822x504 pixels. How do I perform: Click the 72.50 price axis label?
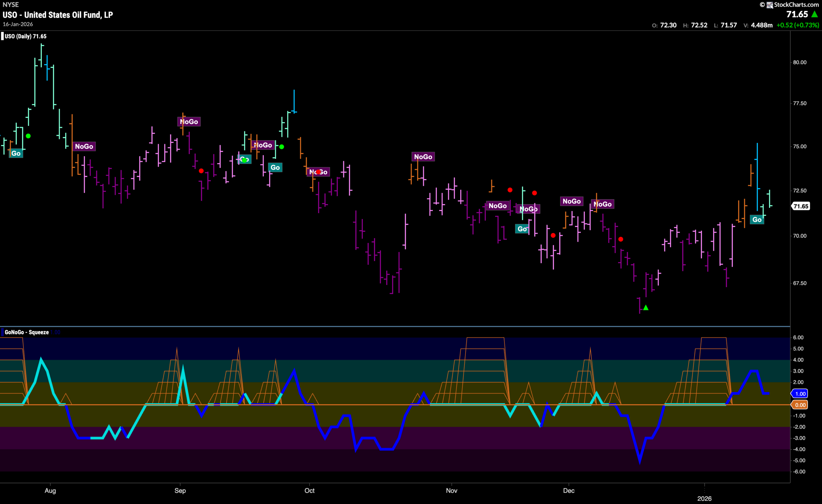pos(800,190)
